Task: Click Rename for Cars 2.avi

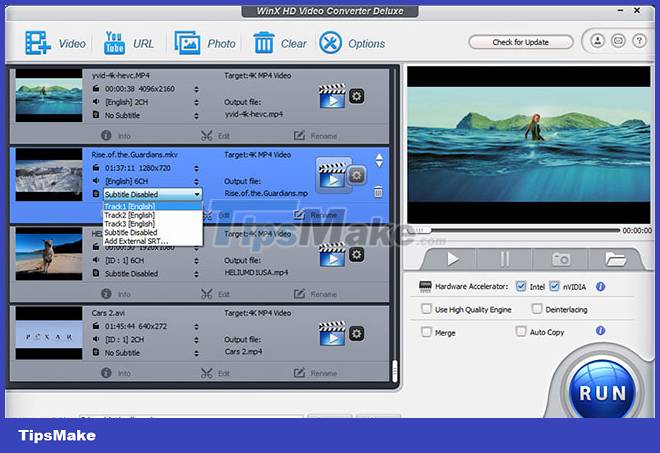Action: click(315, 373)
